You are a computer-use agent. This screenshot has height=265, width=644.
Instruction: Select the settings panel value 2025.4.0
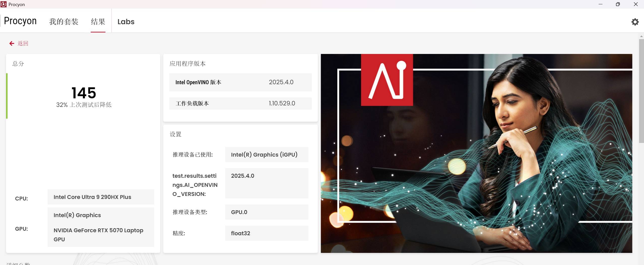[267, 183]
